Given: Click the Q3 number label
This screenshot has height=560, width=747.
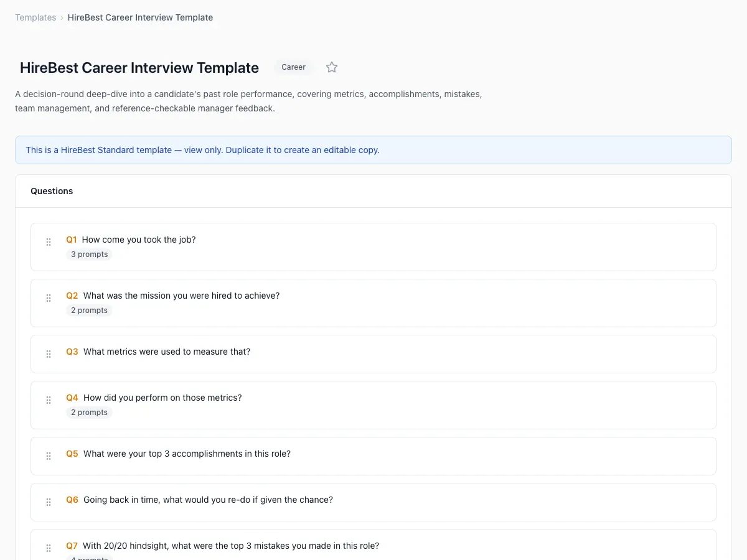Looking at the screenshot, I should 72,352.
